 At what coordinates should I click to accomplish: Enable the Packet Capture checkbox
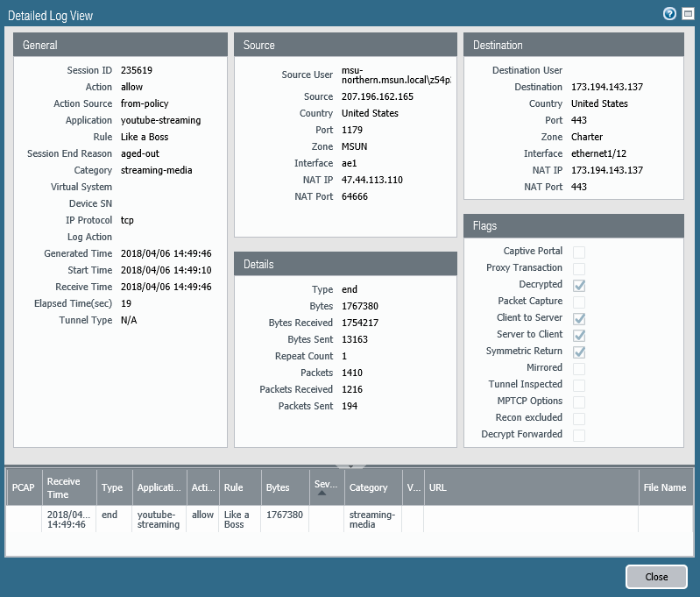(x=579, y=302)
